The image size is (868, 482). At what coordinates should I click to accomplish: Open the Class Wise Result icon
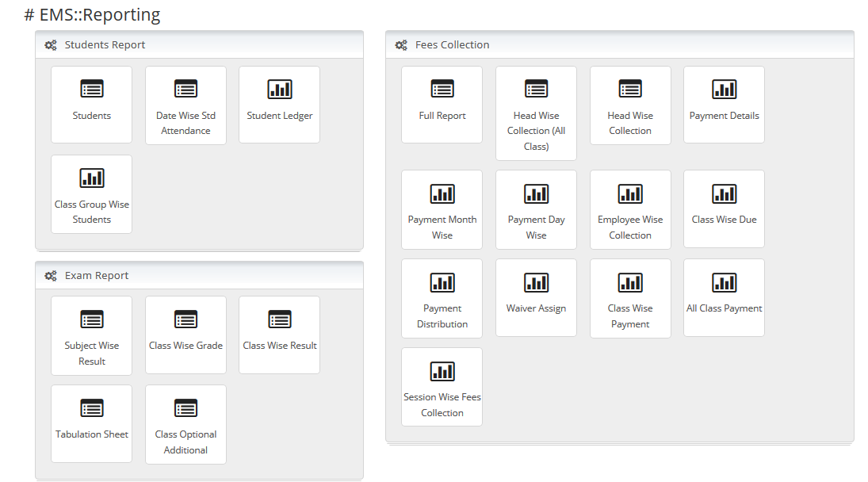click(x=280, y=319)
